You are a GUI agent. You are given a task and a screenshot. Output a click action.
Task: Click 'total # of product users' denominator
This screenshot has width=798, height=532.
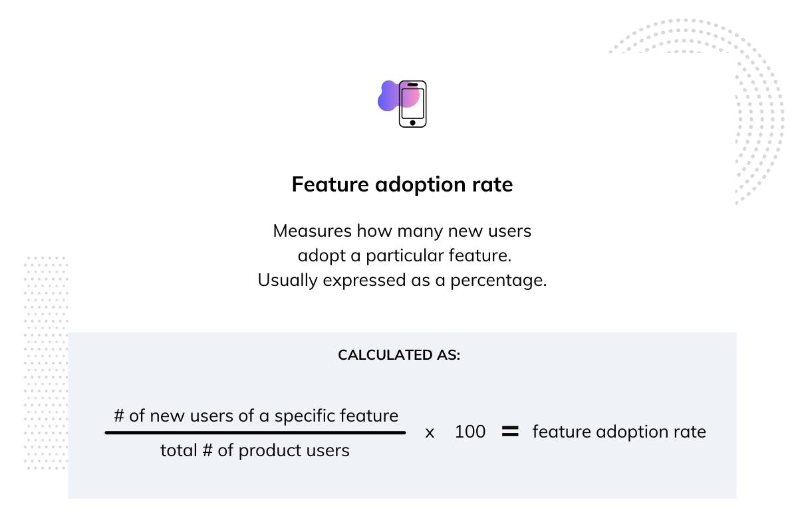(x=255, y=450)
